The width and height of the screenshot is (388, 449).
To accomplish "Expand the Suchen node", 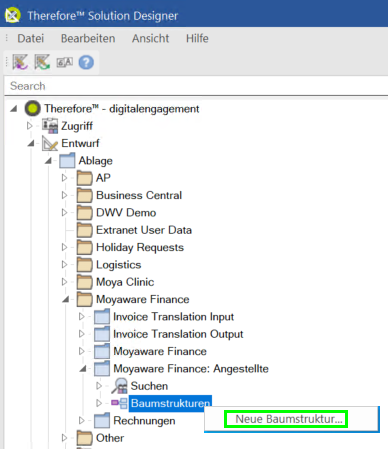I will 99,386.
